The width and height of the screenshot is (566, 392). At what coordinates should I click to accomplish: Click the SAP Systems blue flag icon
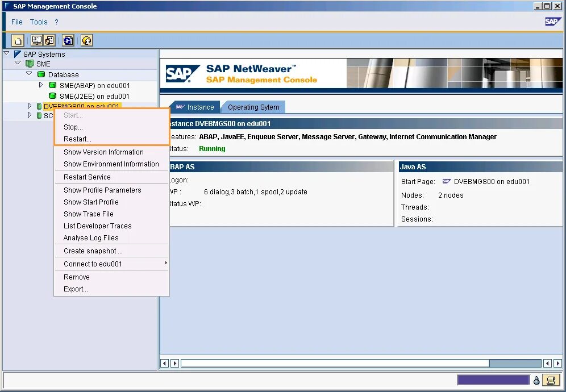17,54
